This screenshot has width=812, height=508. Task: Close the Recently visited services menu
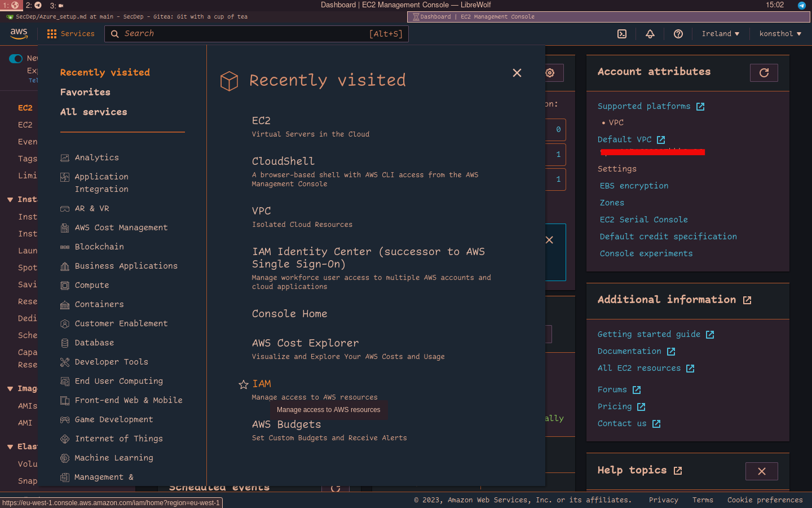point(517,73)
